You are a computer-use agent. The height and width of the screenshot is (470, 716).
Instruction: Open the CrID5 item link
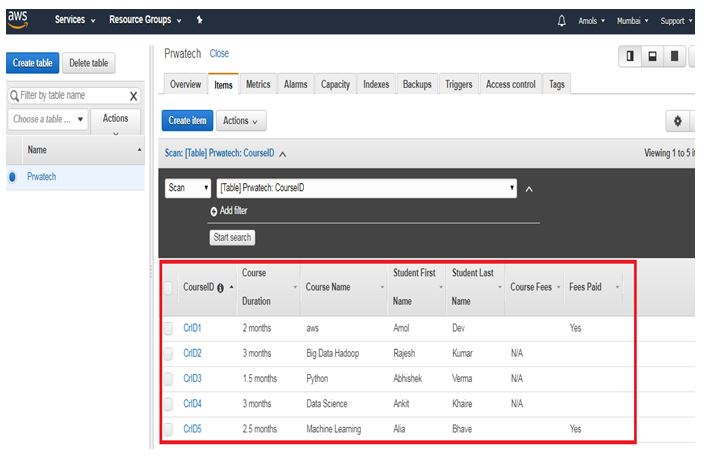(192, 429)
